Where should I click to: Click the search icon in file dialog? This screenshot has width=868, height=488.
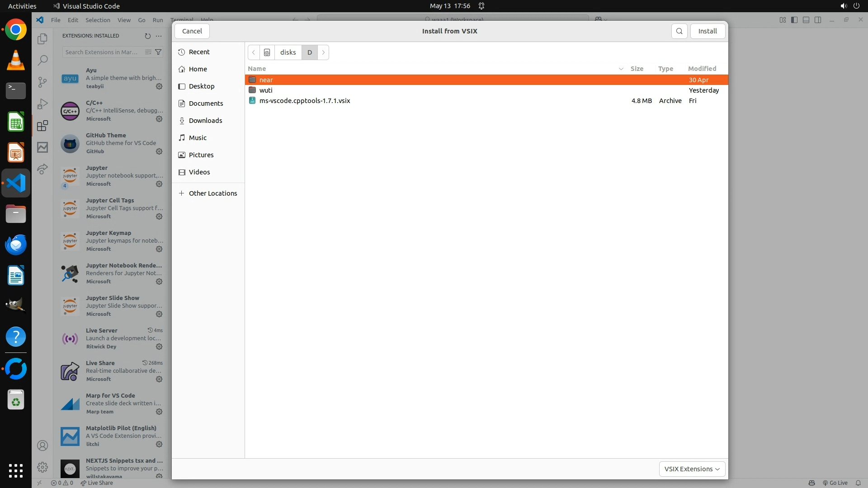pyautogui.click(x=679, y=31)
